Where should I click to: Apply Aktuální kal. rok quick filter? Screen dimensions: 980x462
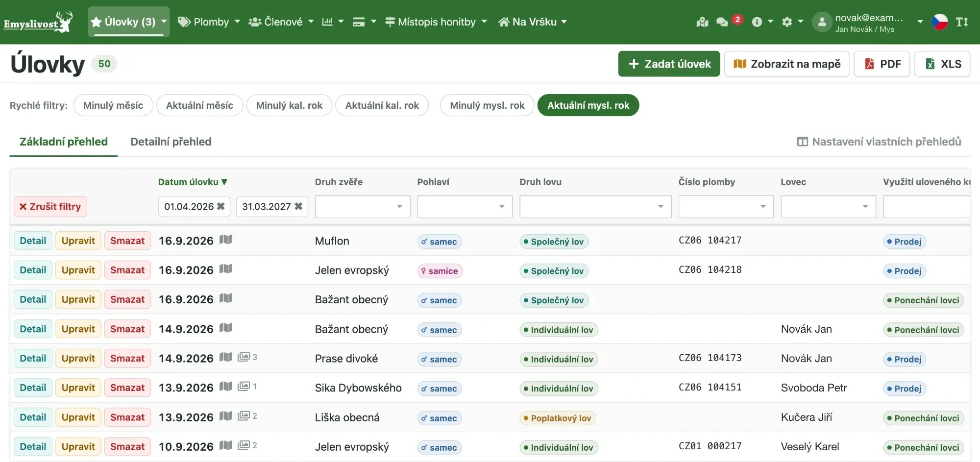382,105
